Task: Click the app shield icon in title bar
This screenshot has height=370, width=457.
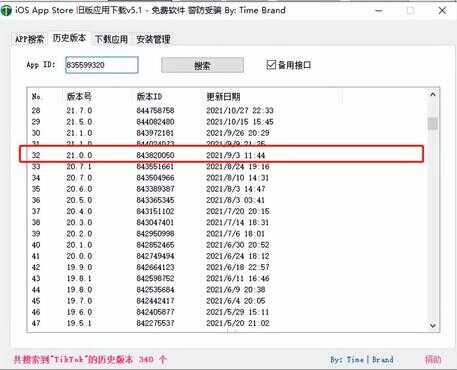Action: [6, 10]
